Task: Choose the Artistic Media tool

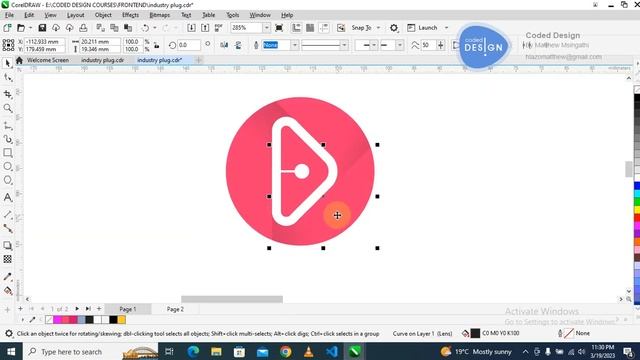Action: 8,139
